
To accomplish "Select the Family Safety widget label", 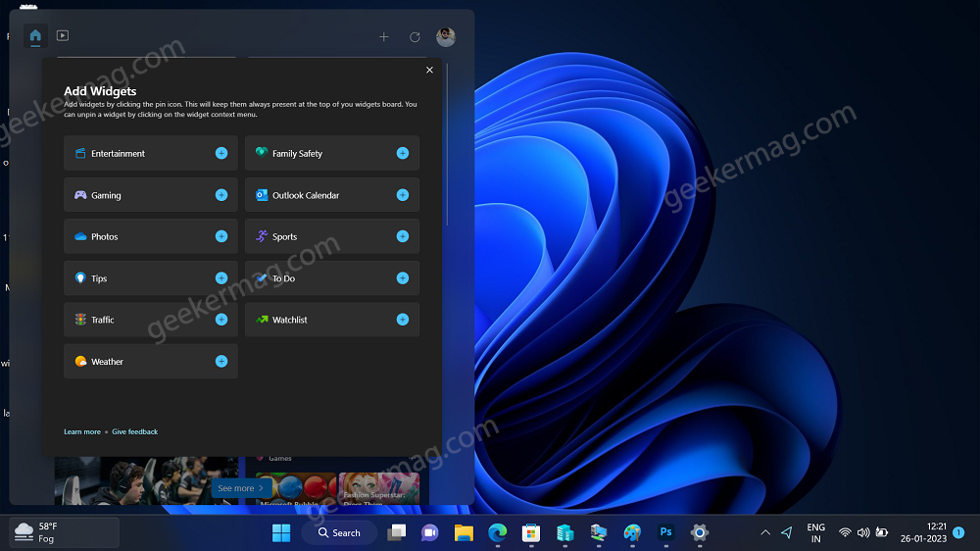I will tap(297, 153).
